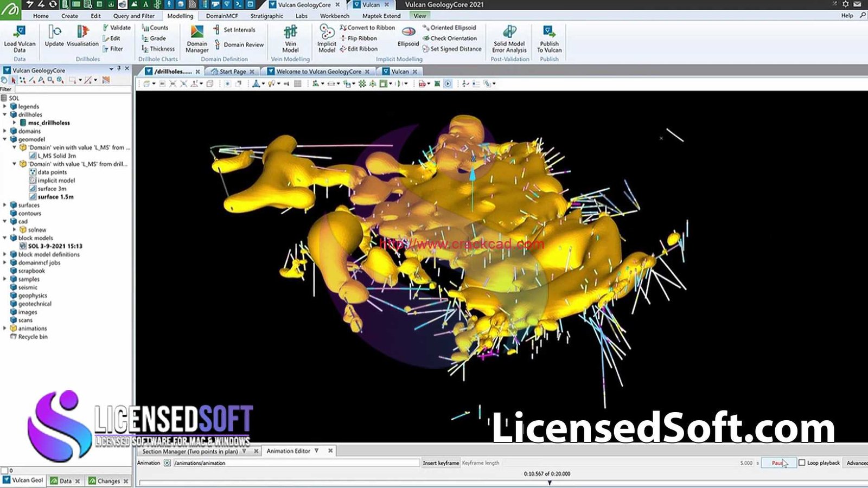
Task: Tick the checkbox at explorer panel bottom
Action: coord(4,470)
